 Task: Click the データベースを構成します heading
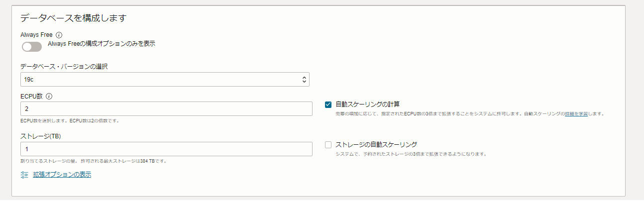pyautogui.click(x=74, y=18)
